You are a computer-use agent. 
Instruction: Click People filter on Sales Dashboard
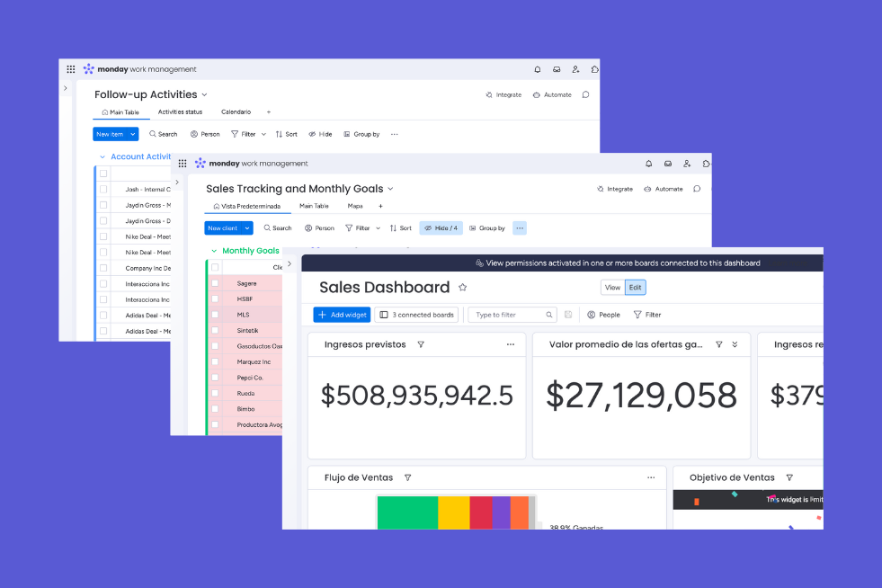coord(603,315)
